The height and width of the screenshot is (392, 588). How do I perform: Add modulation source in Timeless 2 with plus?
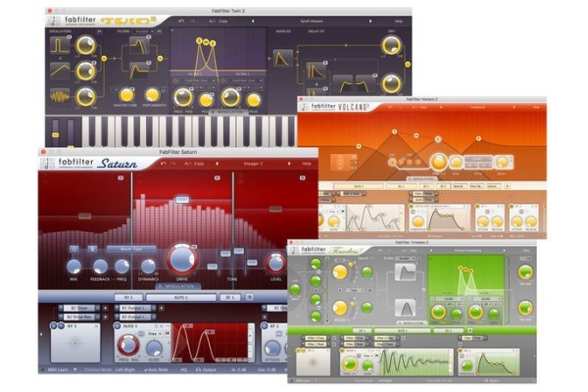click(469, 330)
